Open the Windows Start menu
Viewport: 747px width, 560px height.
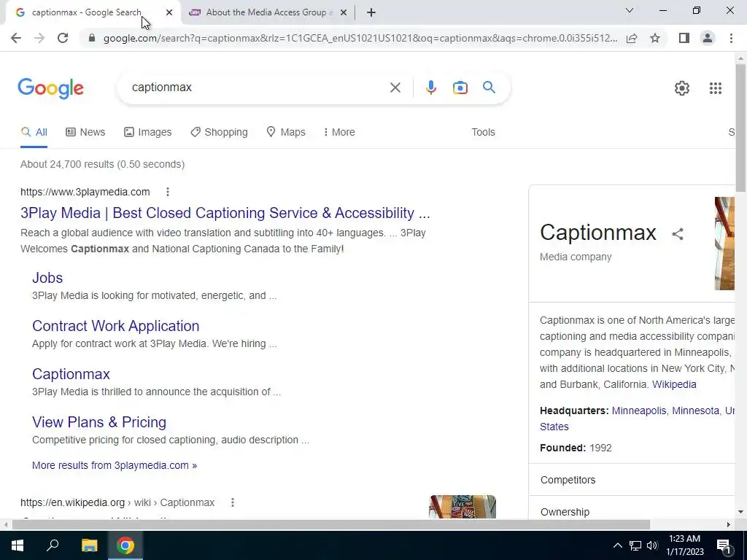18,545
